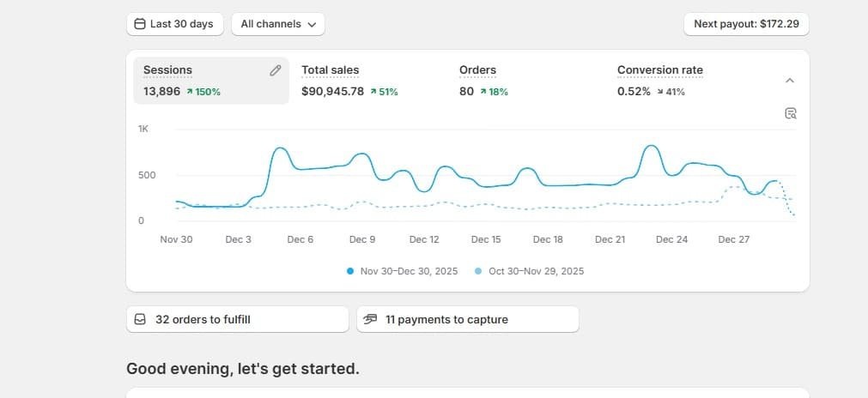This screenshot has width=868, height=398.
Task: Click the total sales value $90,945.78
Action: (x=333, y=92)
